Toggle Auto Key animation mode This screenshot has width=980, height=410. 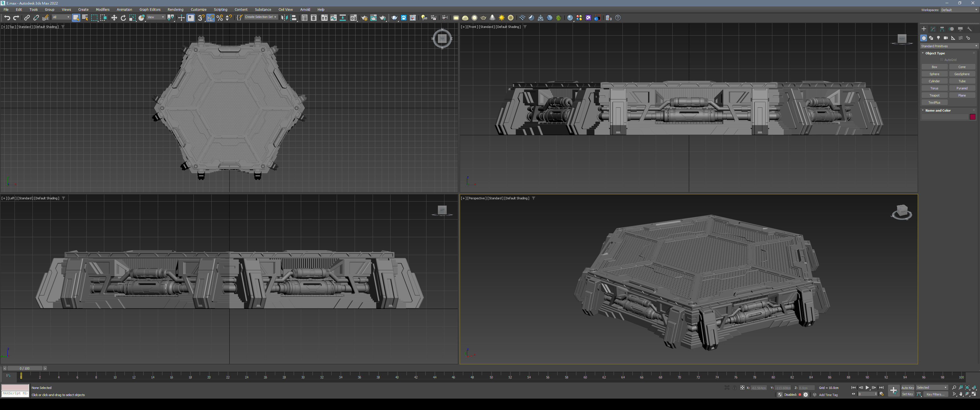pos(907,388)
